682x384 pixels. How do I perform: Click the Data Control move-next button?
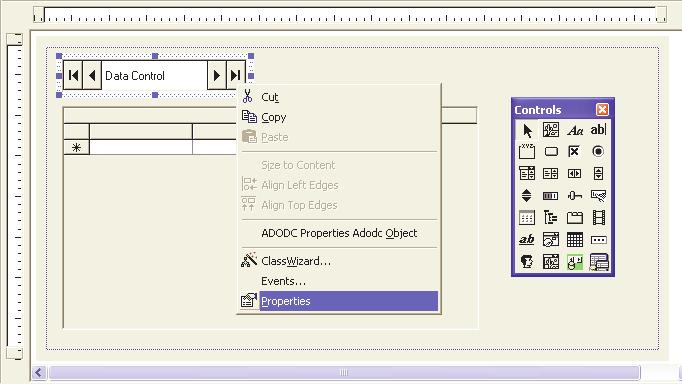[217, 76]
